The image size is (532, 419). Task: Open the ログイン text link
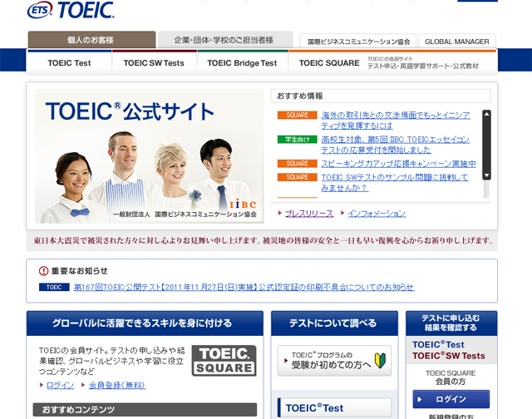tap(61, 385)
